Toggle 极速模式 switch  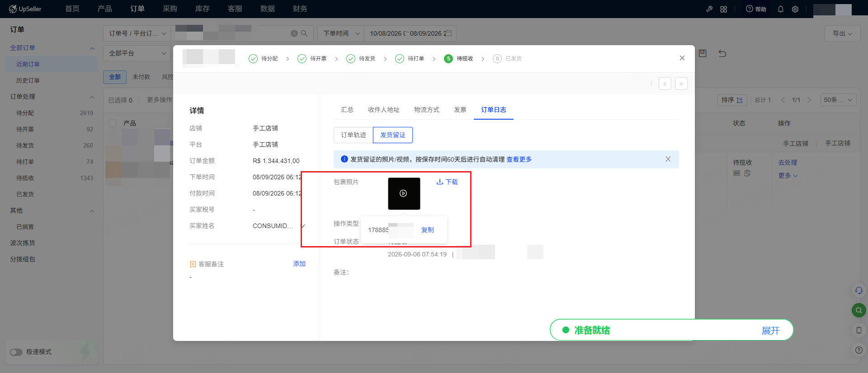pyautogui.click(x=16, y=352)
